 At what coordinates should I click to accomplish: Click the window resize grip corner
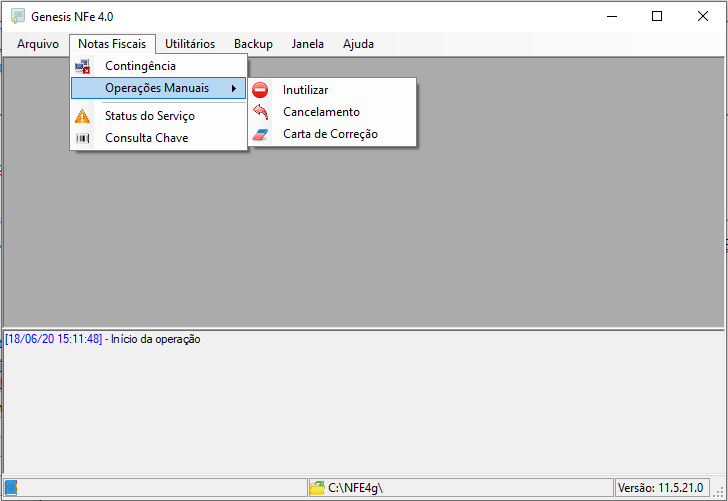(x=719, y=492)
